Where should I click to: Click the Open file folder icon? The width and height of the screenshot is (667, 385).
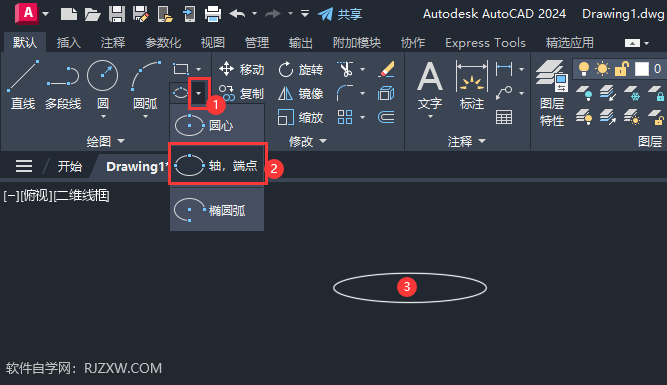92,14
